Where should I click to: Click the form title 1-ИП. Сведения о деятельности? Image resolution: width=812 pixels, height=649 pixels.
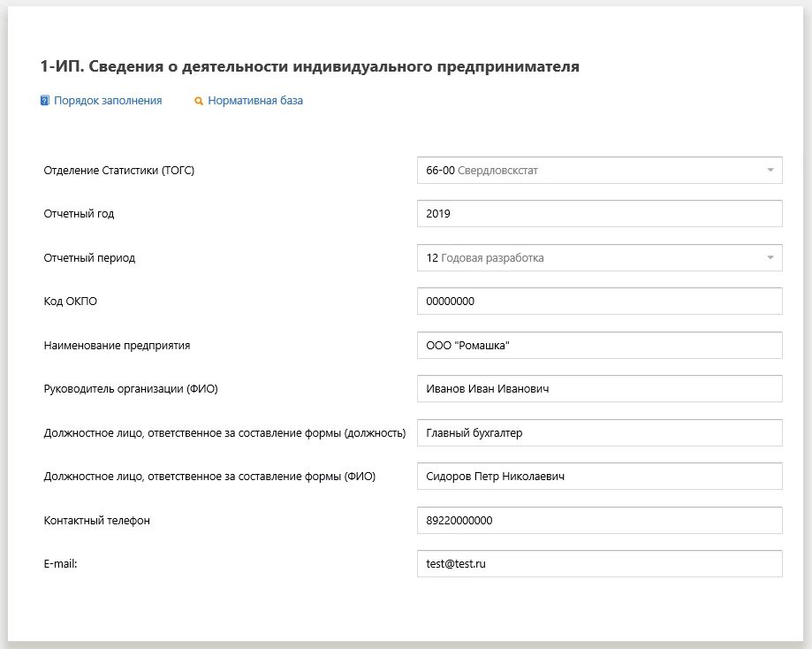click(x=309, y=66)
